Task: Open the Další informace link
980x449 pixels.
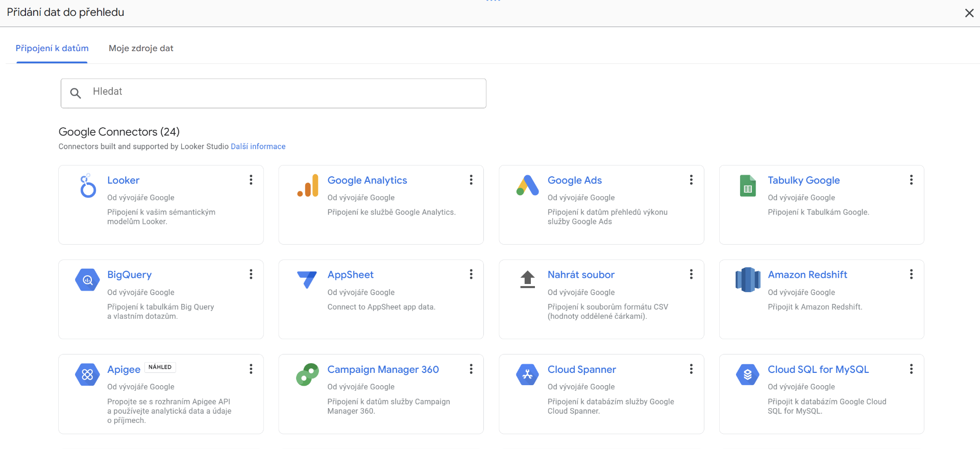Action: pos(258,147)
